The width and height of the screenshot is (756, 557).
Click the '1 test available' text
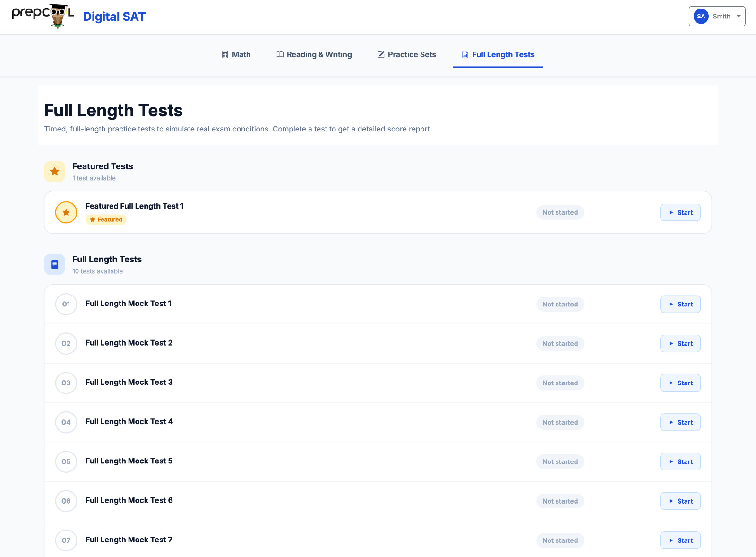tap(94, 178)
